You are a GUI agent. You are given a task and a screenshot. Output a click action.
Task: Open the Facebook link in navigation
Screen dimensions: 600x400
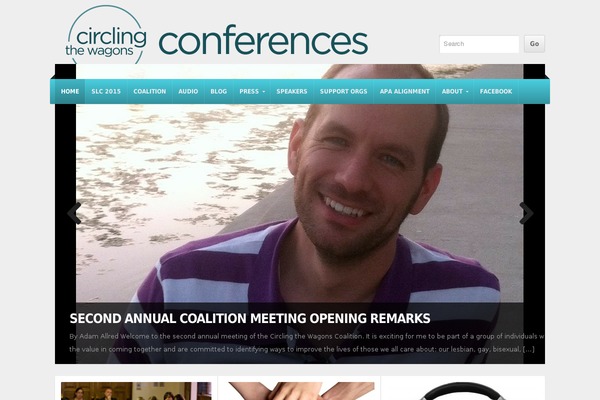click(496, 91)
